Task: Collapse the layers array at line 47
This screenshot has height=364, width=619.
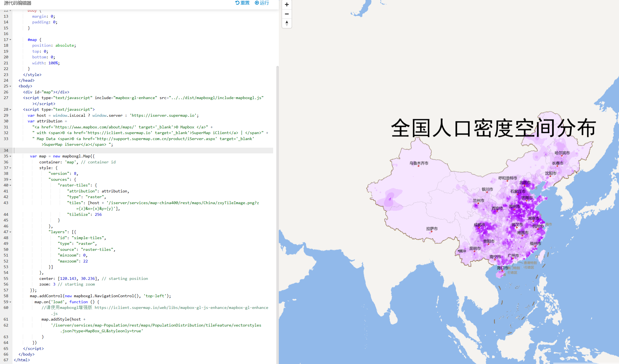Action: pos(10,232)
